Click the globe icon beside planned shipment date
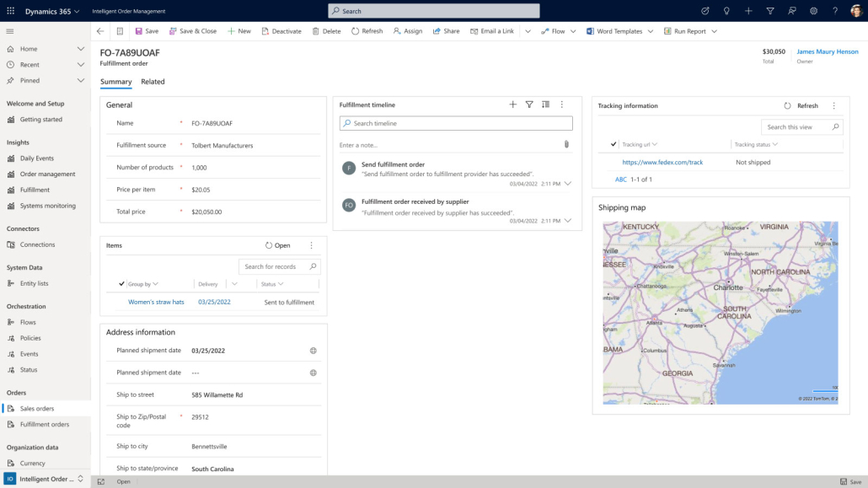Image resolution: width=868 pixels, height=488 pixels. click(313, 351)
